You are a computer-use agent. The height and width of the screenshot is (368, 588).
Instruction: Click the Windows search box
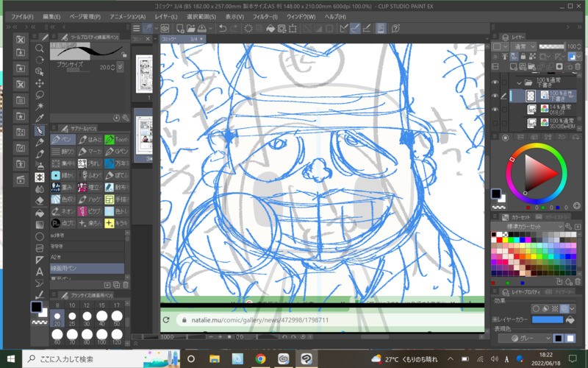(x=101, y=359)
